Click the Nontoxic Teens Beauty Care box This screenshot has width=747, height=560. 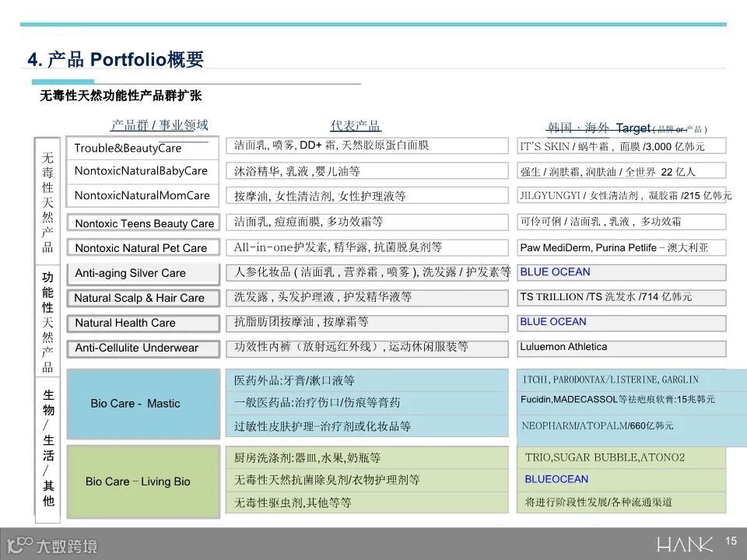click(143, 223)
